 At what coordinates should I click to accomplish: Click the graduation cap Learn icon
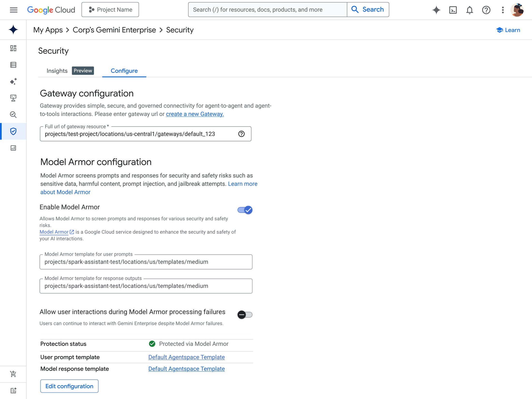click(500, 30)
